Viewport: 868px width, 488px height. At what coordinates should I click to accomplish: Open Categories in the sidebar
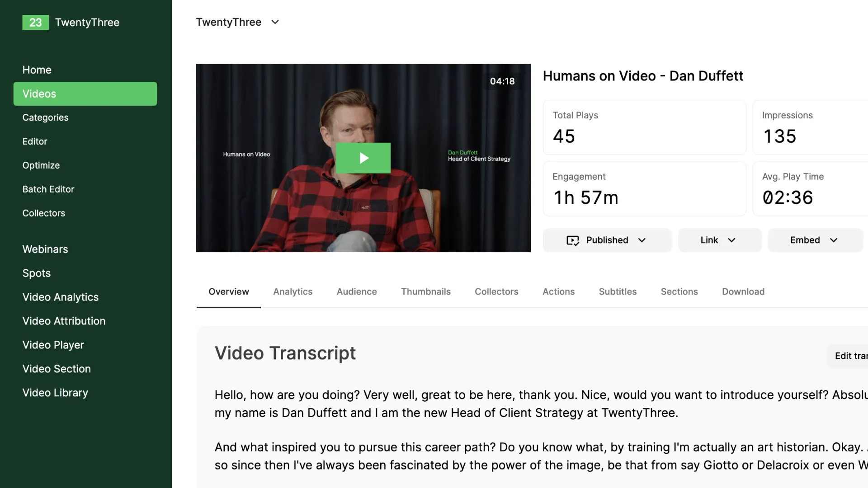pos(45,117)
